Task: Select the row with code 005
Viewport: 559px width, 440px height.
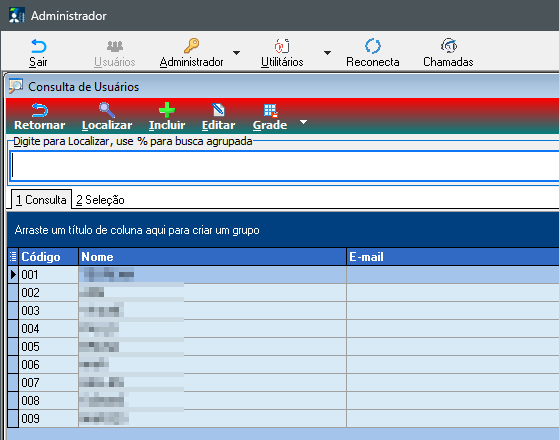Action: (283, 347)
